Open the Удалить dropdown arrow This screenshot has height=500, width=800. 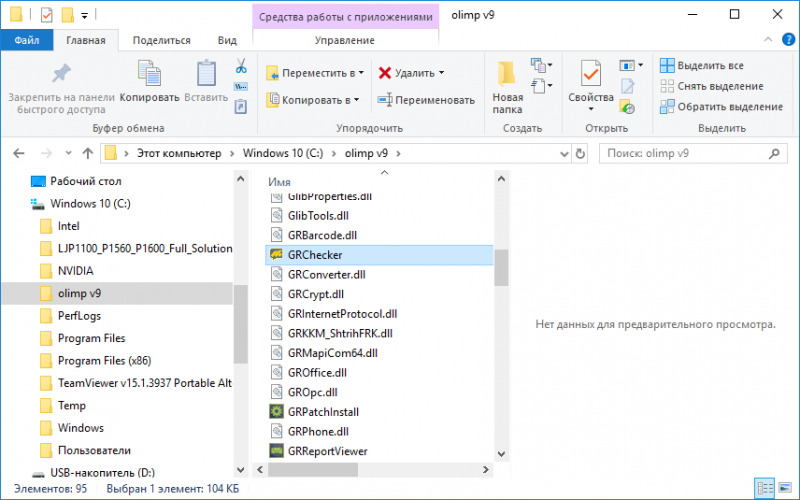[441, 73]
